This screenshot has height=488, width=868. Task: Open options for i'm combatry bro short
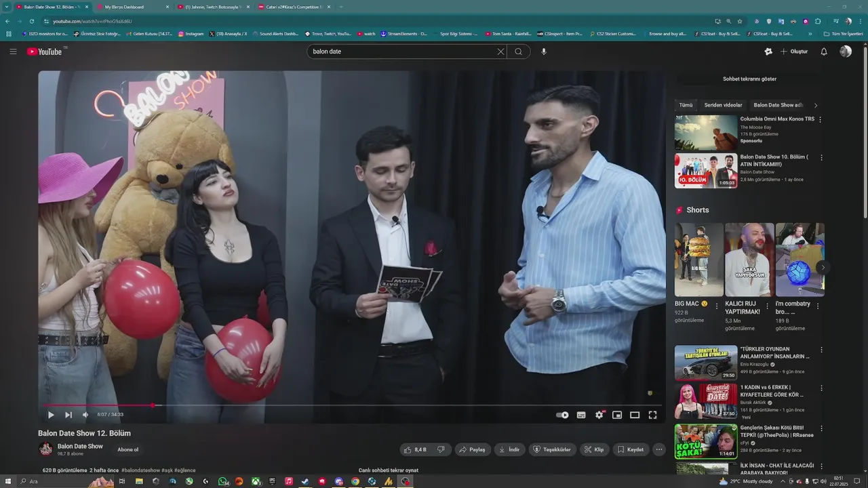pyautogui.click(x=818, y=306)
